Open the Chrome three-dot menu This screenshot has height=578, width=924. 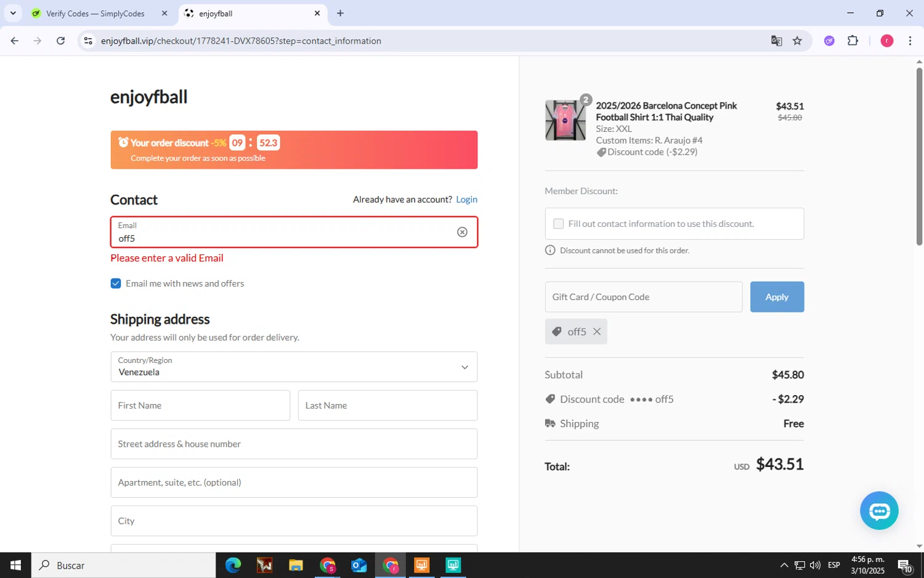click(x=910, y=41)
